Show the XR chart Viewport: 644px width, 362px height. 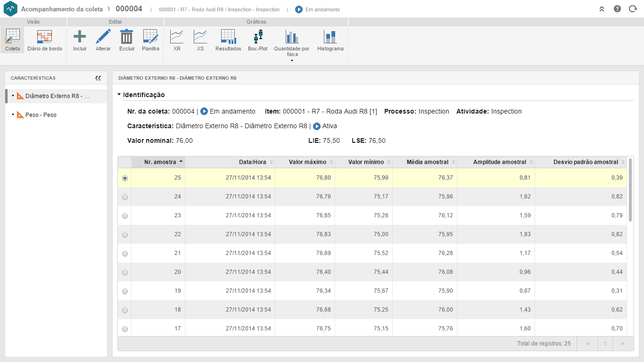pyautogui.click(x=177, y=40)
